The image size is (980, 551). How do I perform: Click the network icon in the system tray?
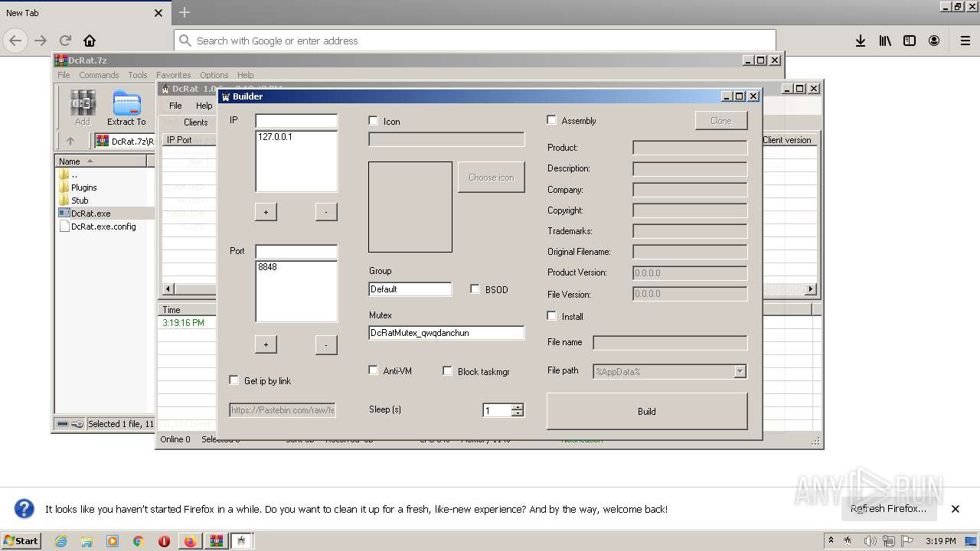click(x=890, y=541)
